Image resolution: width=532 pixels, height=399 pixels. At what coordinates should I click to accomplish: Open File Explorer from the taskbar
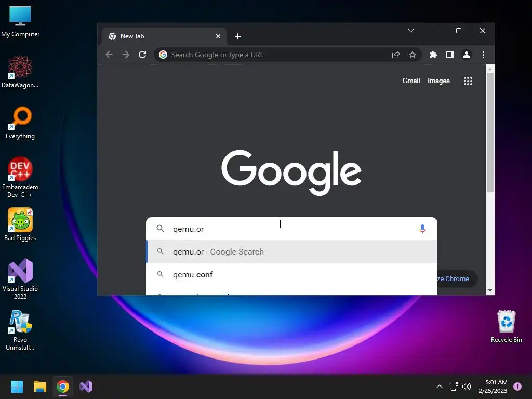point(39,387)
